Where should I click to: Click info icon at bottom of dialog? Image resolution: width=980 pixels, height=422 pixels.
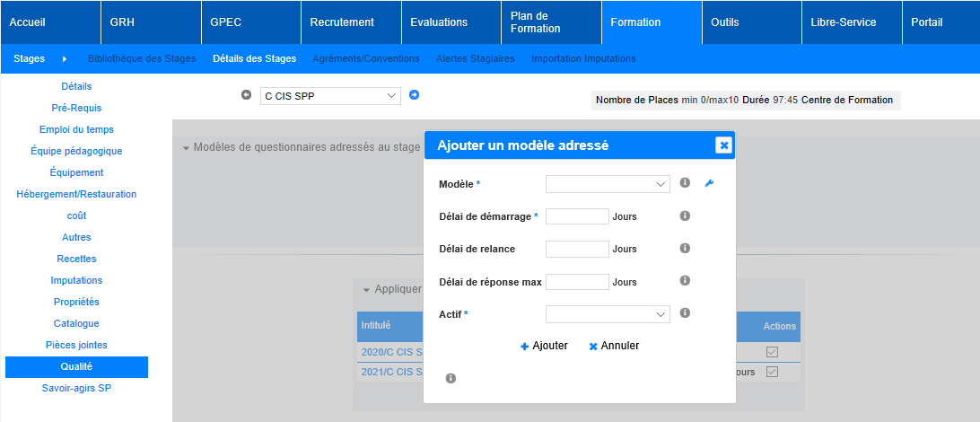tap(451, 378)
